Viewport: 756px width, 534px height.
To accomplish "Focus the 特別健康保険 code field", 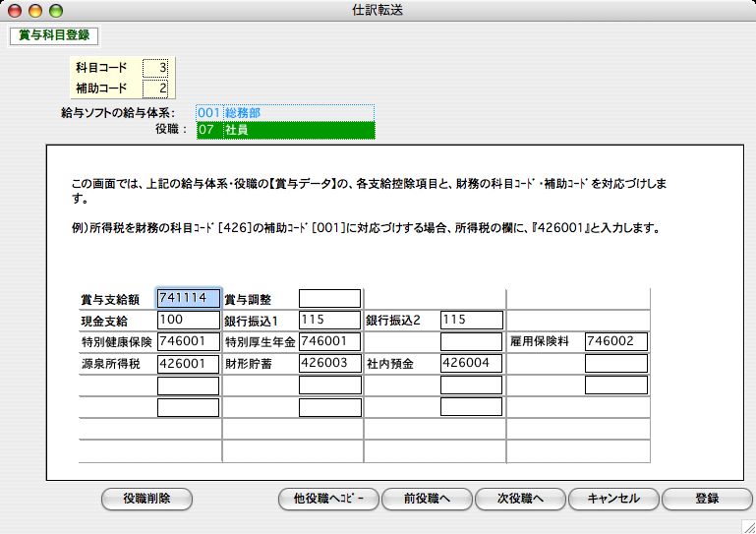I will click(x=188, y=341).
